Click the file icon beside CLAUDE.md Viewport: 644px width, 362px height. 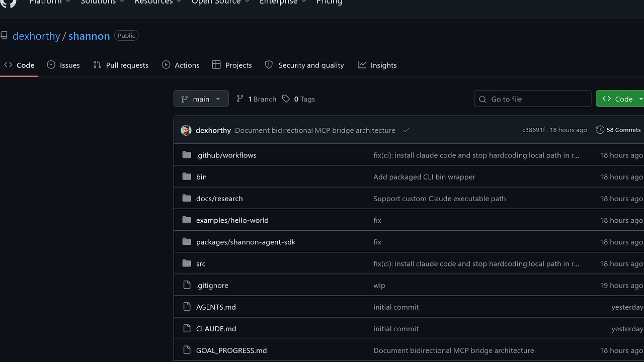pyautogui.click(x=187, y=328)
